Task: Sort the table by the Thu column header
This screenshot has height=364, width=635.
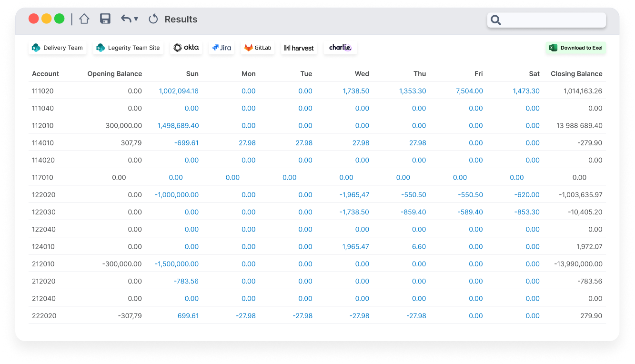Action: click(420, 73)
